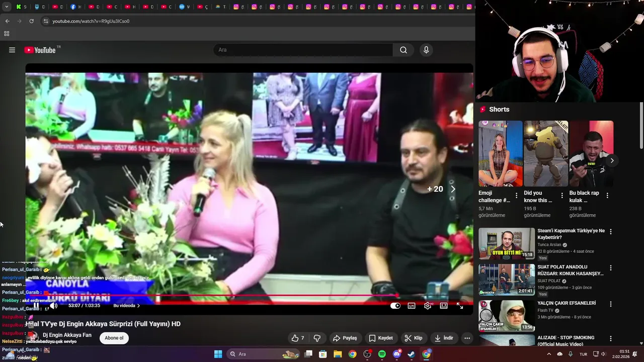Open the tab search dropdown at the top left
This screenshot has width=644, height=362.
coord(7,7)
